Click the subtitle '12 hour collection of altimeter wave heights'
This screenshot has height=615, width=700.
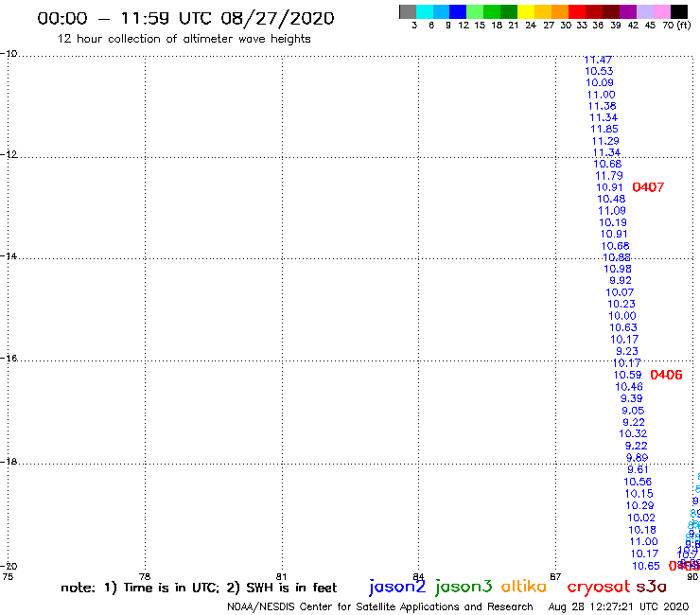coord(184,39)
